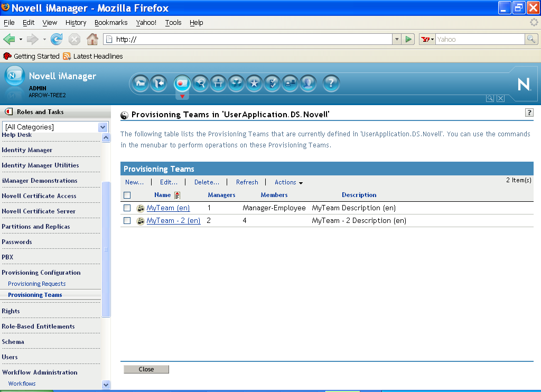Click the Preferences checklist icon
This screenshot has height=392, width=541.
(272, 83)
